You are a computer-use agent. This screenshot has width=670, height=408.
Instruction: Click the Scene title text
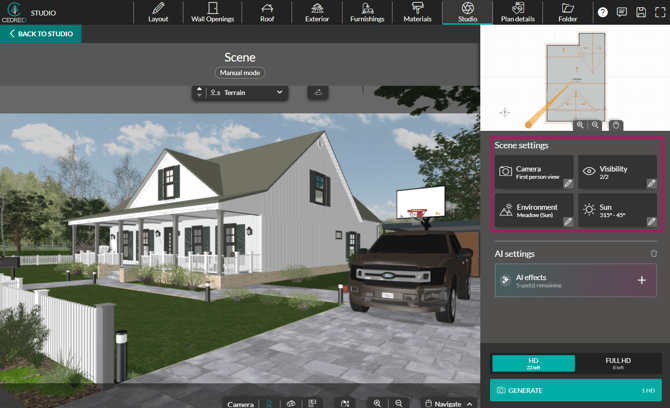click(x=240, y=57)
